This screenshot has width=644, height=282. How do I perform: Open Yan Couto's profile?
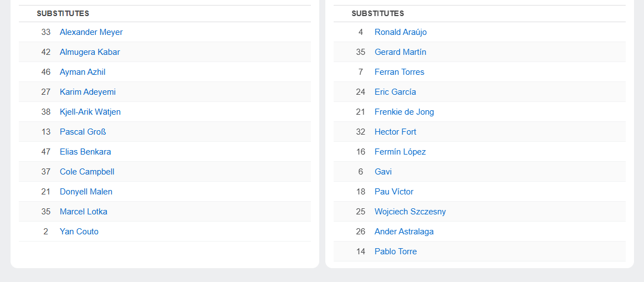[x=79, y=232]
